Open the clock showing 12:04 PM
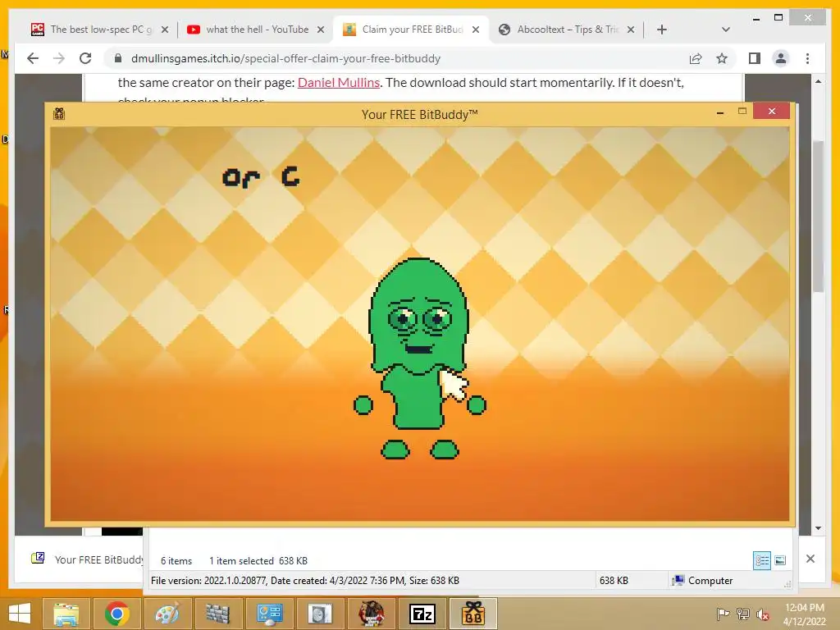 click(804, 614)
